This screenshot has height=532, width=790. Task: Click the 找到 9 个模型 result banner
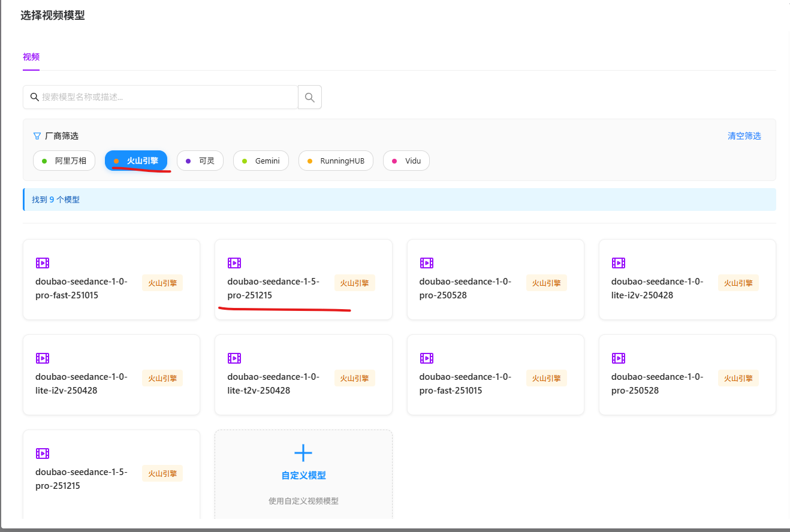coord(399,199)
